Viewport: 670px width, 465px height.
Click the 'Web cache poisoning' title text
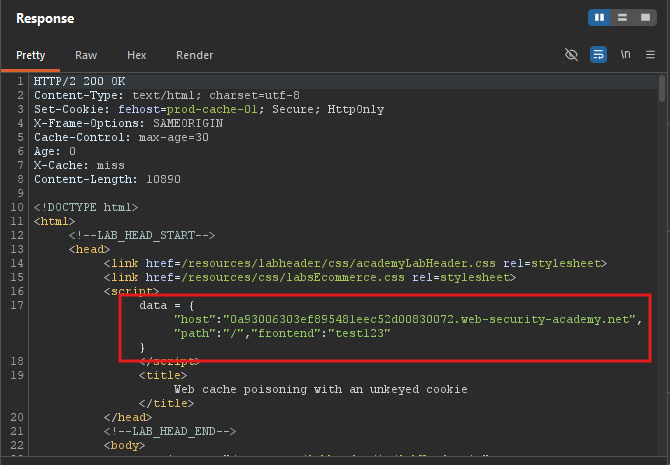320,389
